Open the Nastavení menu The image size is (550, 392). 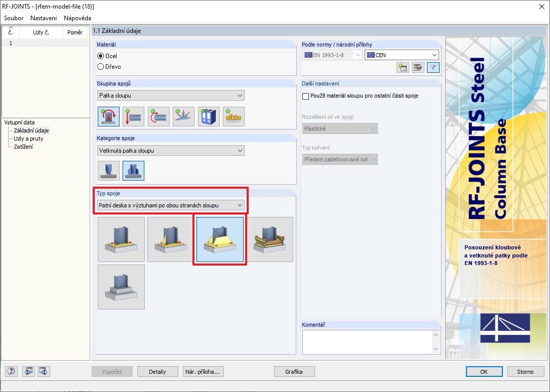(44, 18)
